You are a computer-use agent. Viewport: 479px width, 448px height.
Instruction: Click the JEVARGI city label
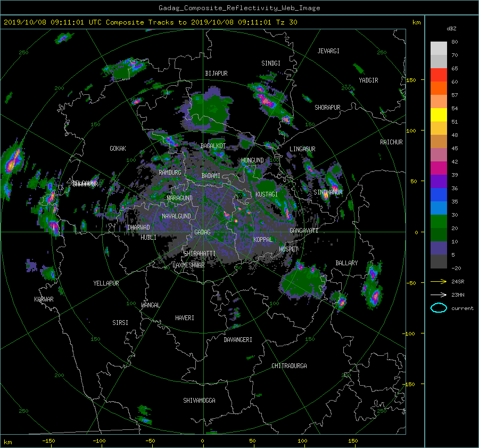pos(328,51)
